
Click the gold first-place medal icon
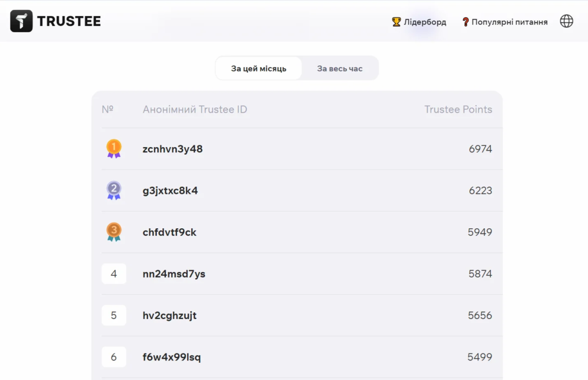click(x=114, y=149)
